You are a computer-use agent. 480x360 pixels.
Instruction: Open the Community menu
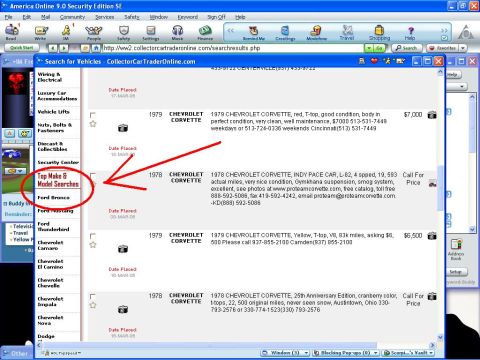click(x=72, y=17)
